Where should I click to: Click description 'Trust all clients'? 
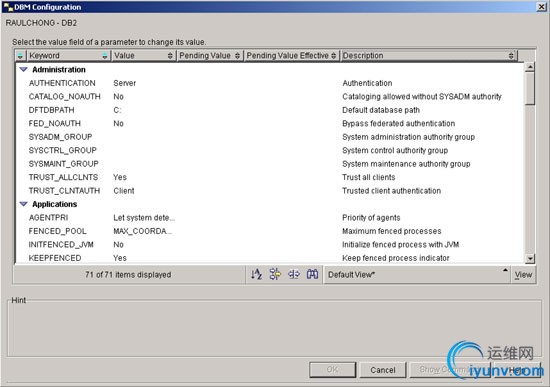[369, 177]
